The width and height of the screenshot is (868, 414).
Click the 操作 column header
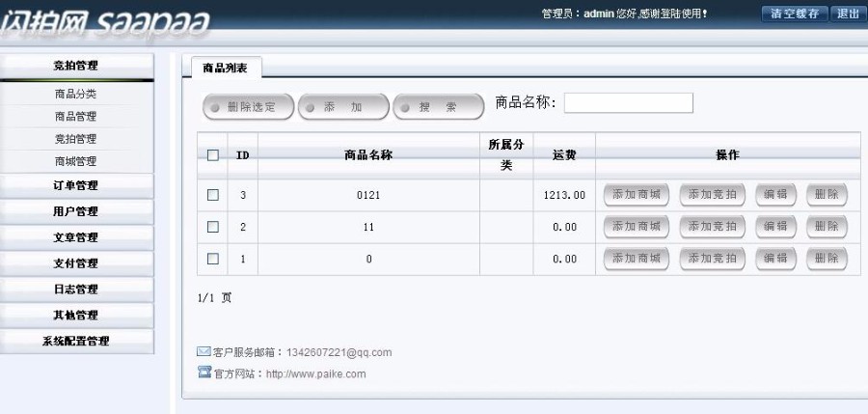tap(727, 155)
